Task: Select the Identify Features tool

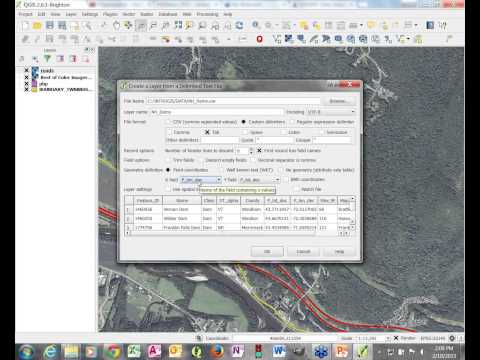Action: tap(256, 25)
